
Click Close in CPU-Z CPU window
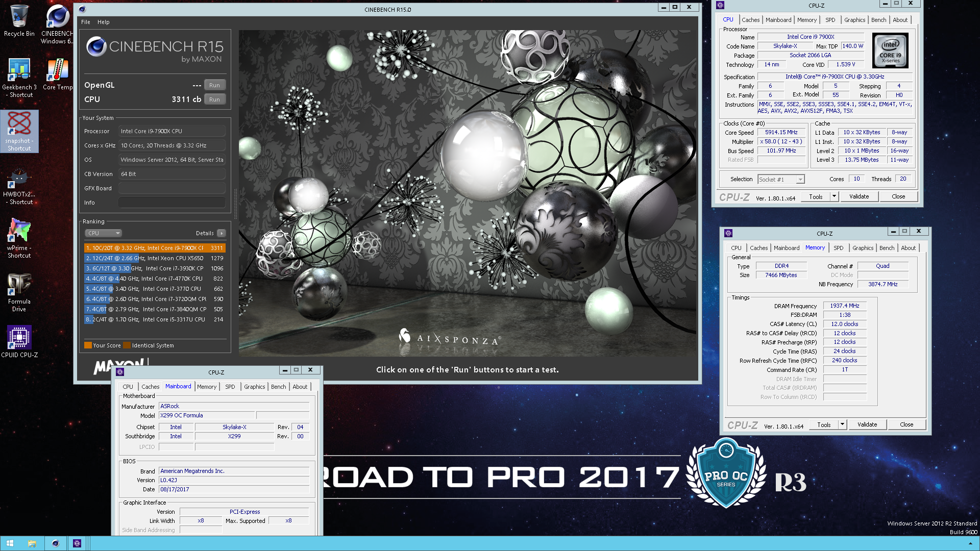(898, 196)
